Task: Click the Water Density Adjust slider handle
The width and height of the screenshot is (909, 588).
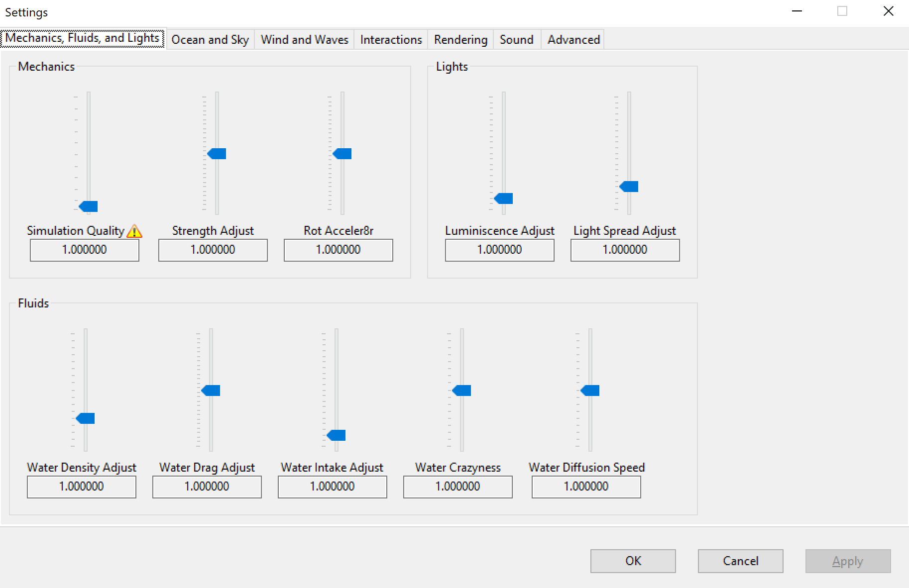Action: pos(86,418)
